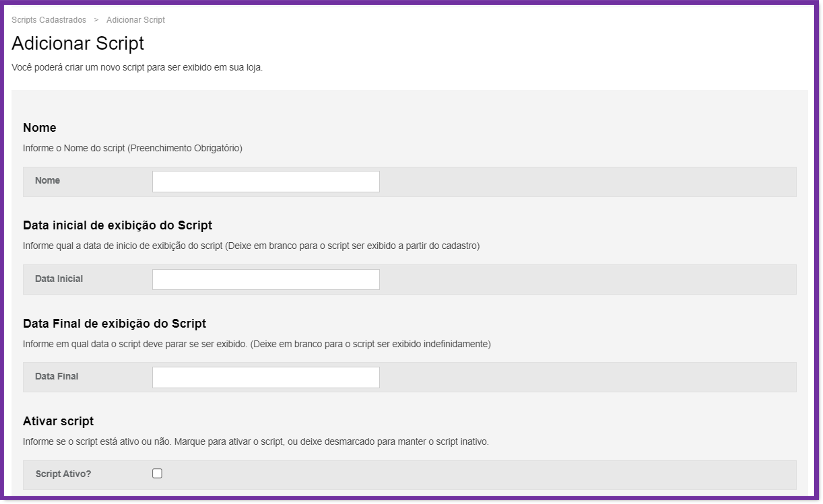The width and height of the screenshot is (823, 504).
Task: Click the Adicionar Script page heading
Action: 78,43
